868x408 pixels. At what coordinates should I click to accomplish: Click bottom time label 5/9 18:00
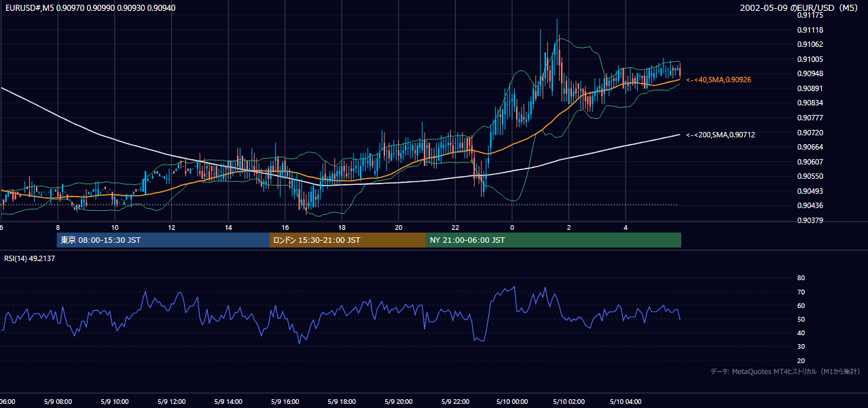[342, 402]
